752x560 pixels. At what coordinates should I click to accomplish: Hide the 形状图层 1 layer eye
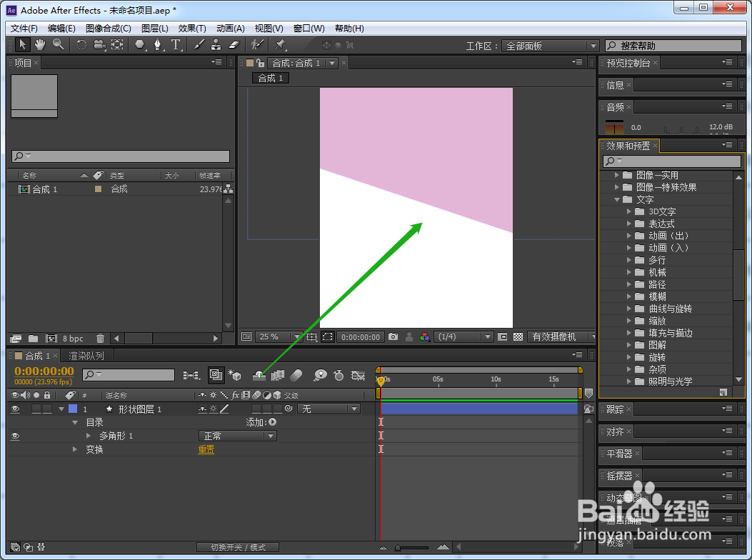(15, 409)
